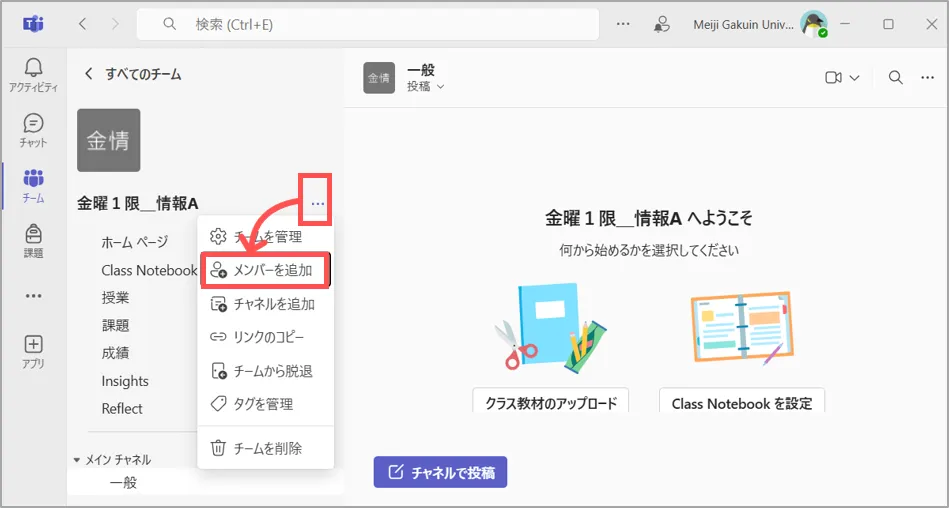Click チームを削除 menu entry
This screenshot has width=949, height=508.
click(266, 448)
